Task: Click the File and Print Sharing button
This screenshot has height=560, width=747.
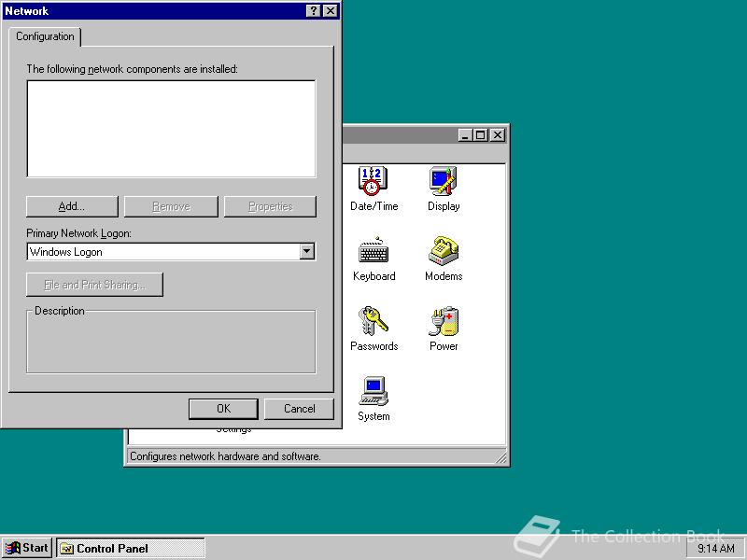Action: [x=95, y=285]
